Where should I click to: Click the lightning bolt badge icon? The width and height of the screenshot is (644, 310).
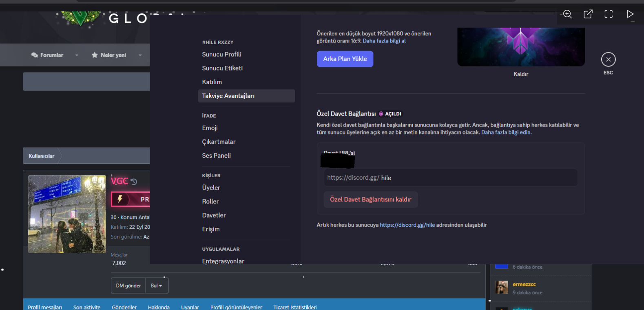(120, 199)
